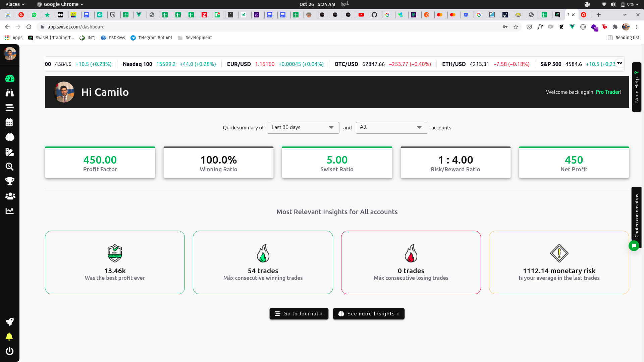Open the Need Help side tab
Image resolution: width=644 pixels, height=362 pixels.
636,87
